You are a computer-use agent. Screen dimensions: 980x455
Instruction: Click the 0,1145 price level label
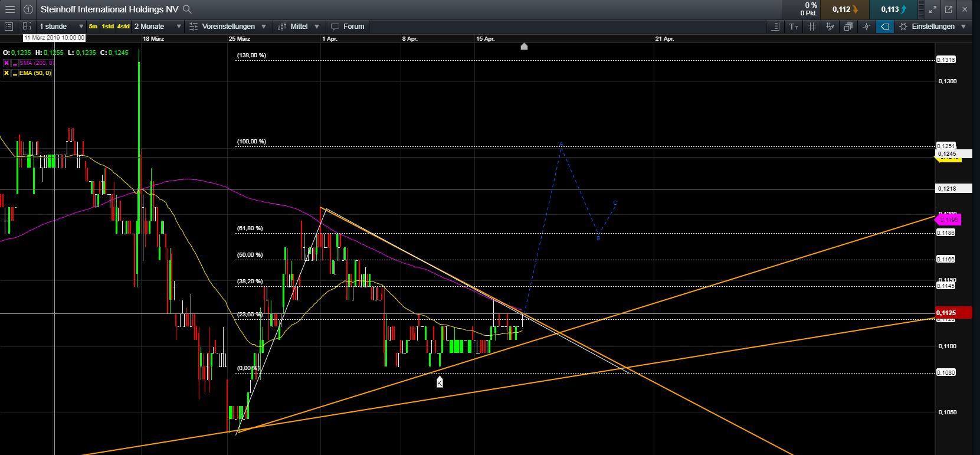point(946,286)
